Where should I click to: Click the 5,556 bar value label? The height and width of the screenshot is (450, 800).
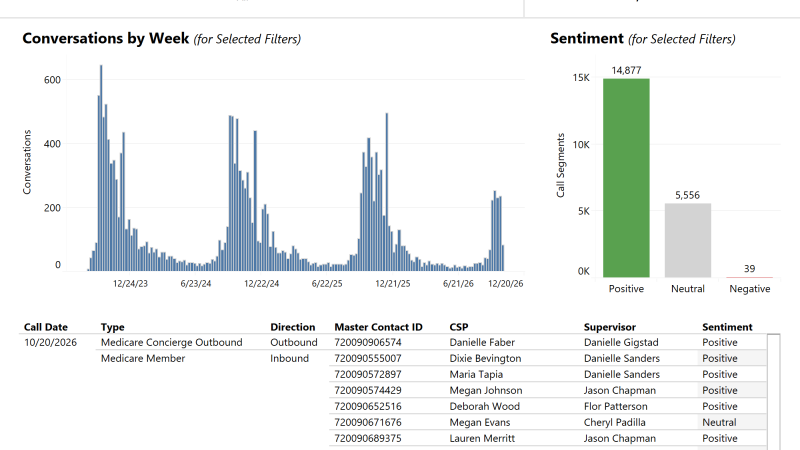click(x=687, y=195)
